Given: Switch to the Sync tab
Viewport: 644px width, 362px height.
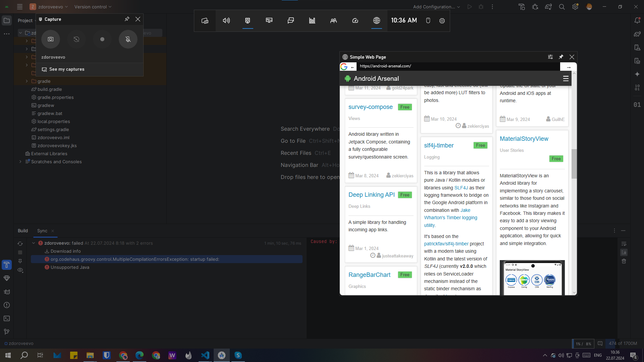Looking at the screenshot, I should 42,231.
